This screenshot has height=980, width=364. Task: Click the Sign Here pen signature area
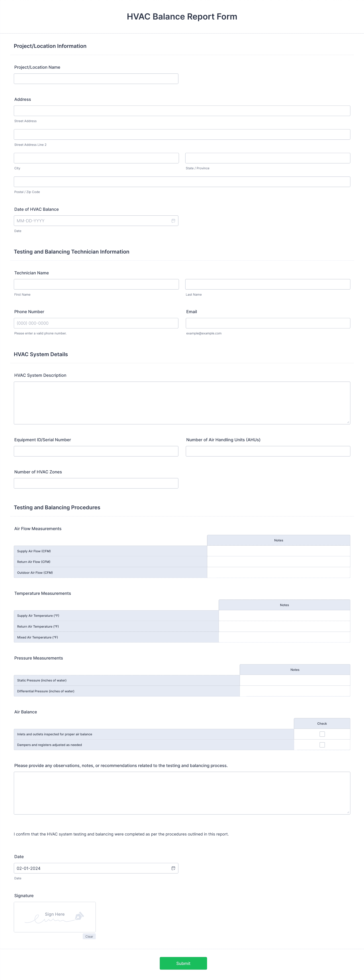tap(55, 917)
